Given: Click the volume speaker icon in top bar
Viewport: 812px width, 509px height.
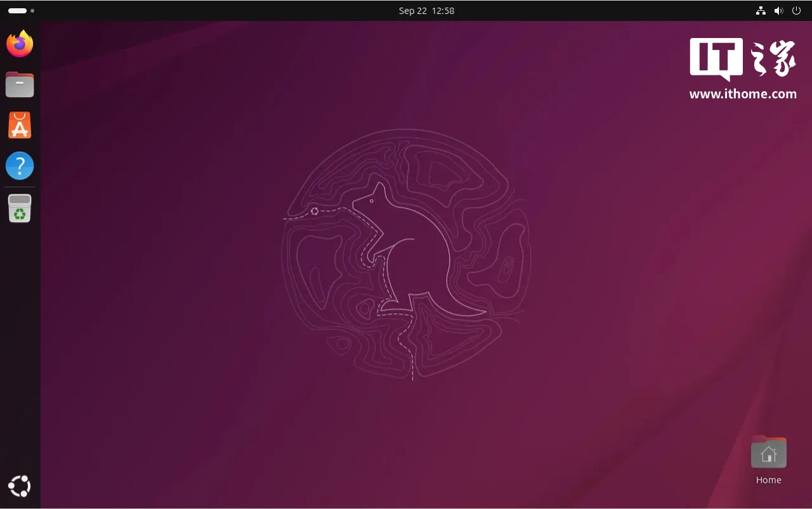Looking at the screenshot, I should click(x=778, y=11).
